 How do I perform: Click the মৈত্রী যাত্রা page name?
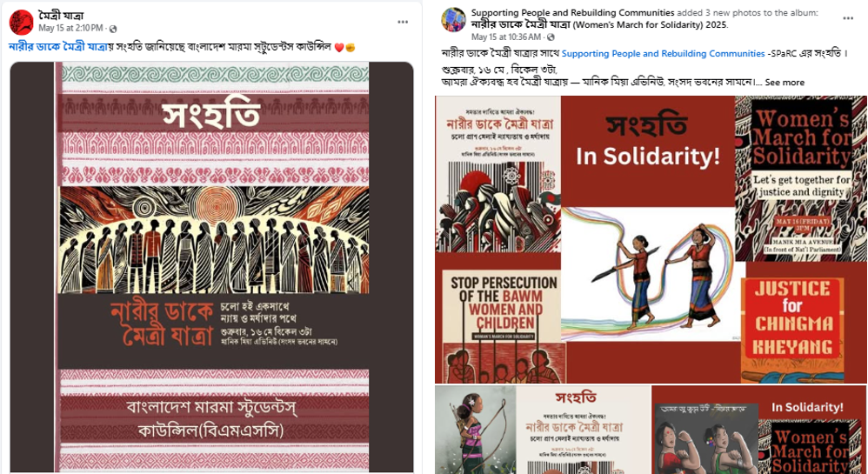61,16
